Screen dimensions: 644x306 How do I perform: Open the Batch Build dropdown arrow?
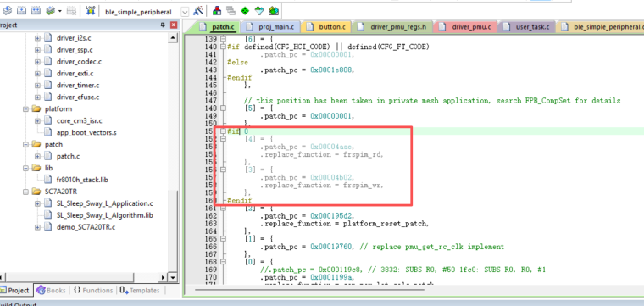[x=59, y=11]
